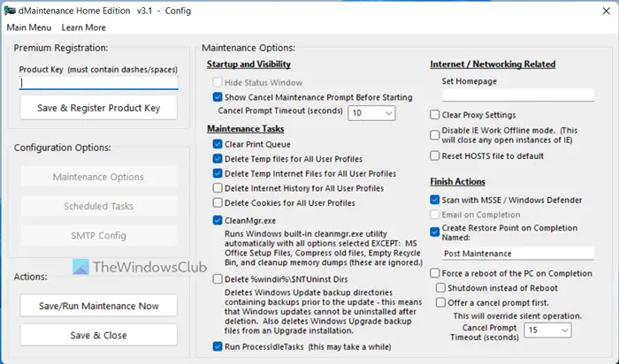
Task: Close the dMaintenance Config window
Action: tap(607, 11)
